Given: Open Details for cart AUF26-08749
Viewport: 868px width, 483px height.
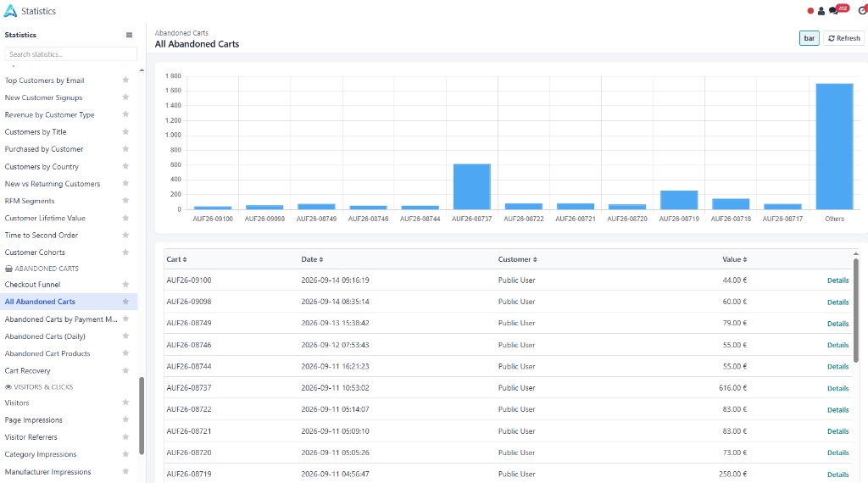Looking at the screenshot, I should [837, 324].
